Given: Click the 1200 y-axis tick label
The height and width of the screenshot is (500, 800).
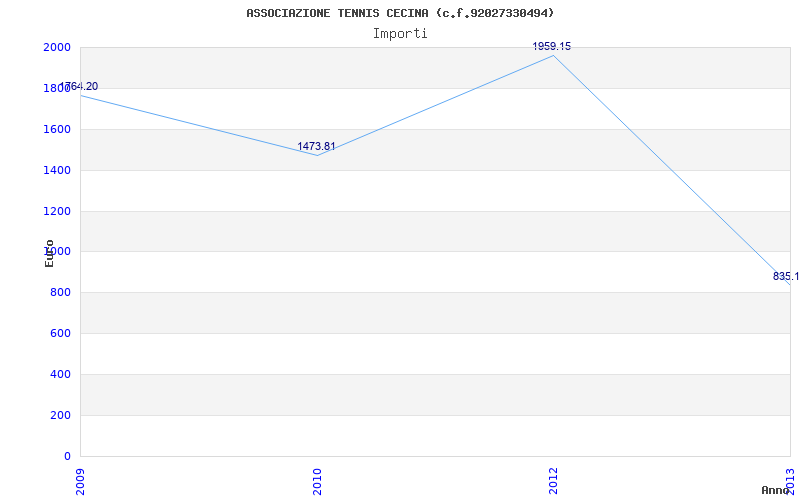Looking at the screenshot, I should [57, 211].
